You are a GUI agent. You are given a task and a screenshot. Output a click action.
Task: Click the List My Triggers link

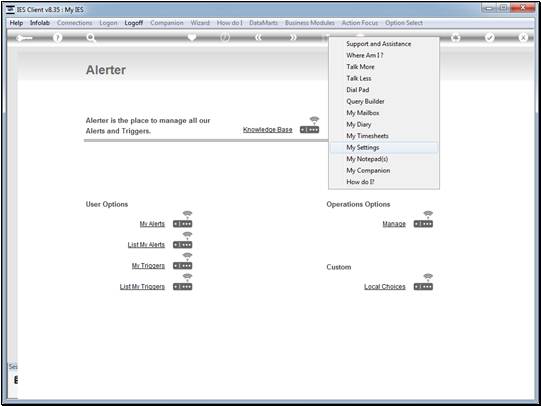pyautogui.click(x=142, y=287)
